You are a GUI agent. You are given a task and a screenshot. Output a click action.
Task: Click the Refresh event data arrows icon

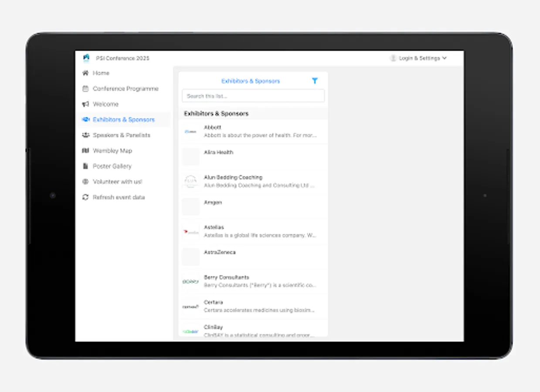(x=85, y=197)
